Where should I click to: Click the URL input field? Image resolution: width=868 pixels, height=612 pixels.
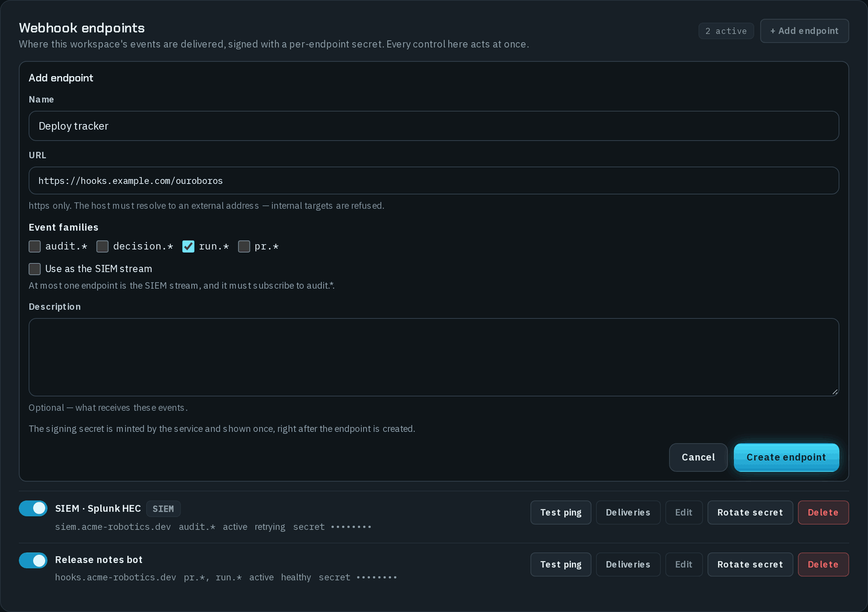click(433, 180)
